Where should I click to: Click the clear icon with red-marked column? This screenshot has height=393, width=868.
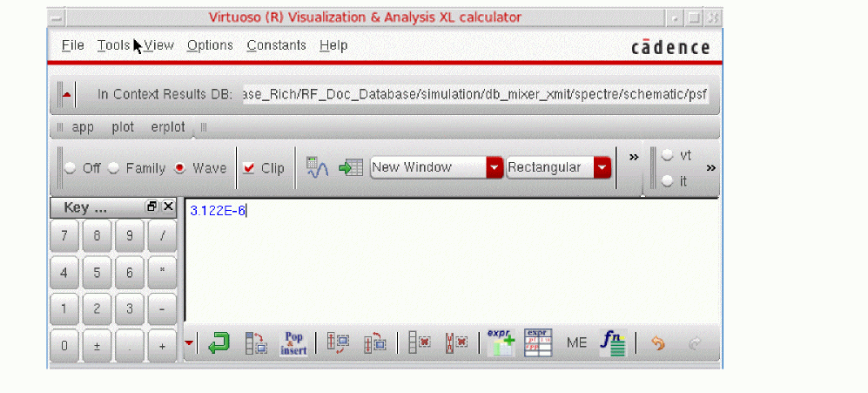click(x=456, y=343)
